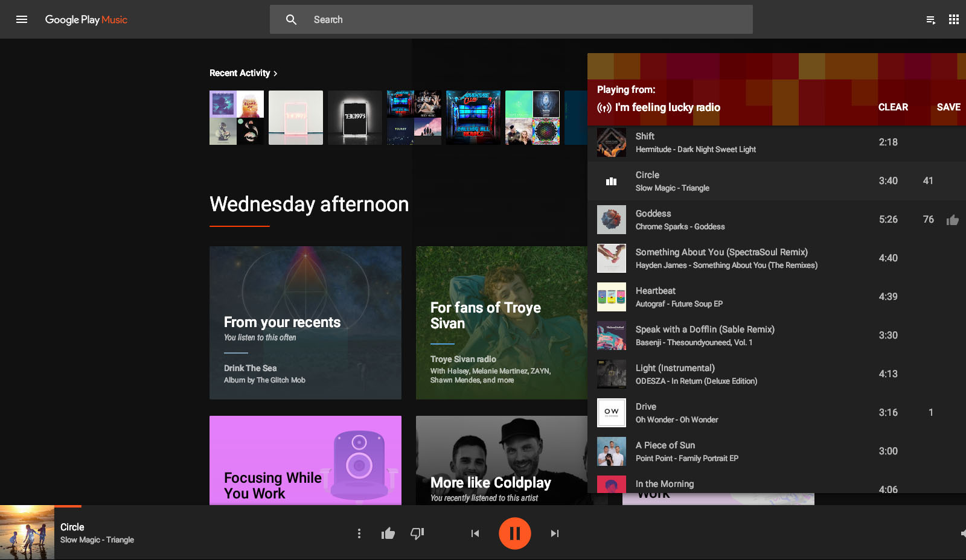This screenshot has width=966, height=560.
Task: Click play count 76 on Goddess row
Action: (929, 220)
